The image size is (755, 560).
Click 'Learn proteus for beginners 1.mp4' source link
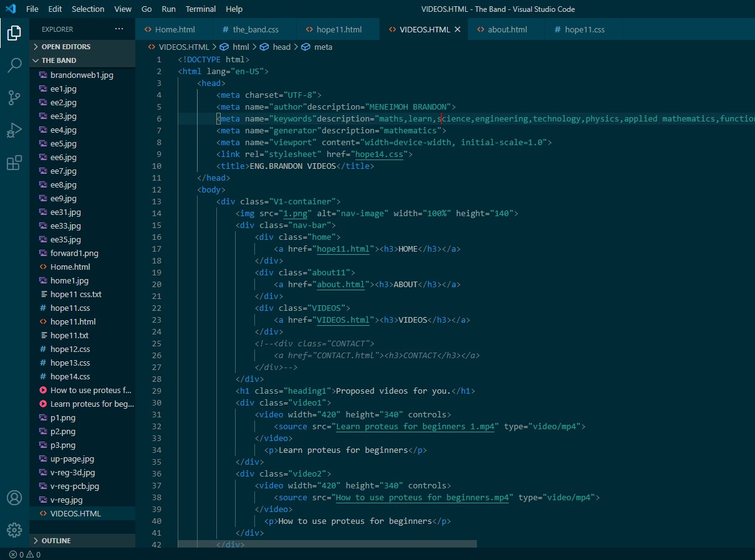pos(415,426)
